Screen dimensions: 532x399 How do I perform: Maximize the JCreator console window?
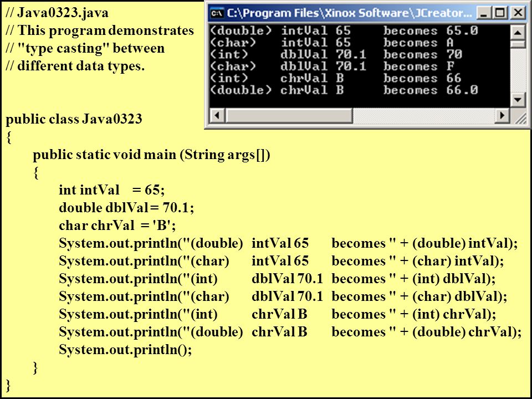point(500,13)
